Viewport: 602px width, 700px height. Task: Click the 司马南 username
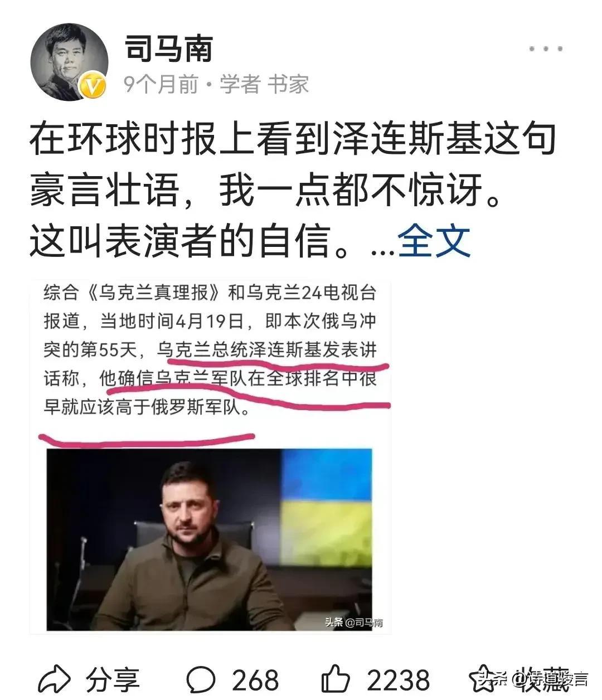[168, 48]
